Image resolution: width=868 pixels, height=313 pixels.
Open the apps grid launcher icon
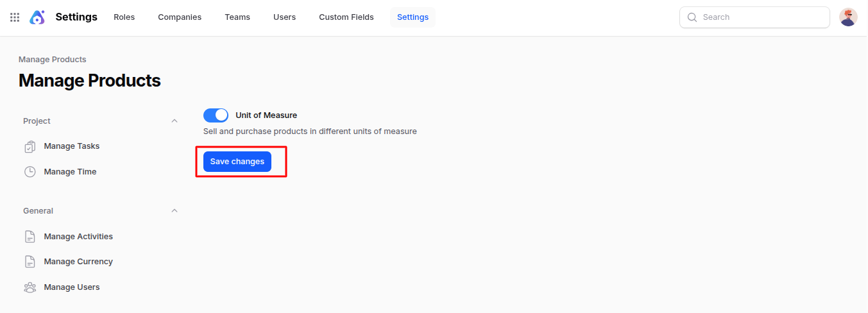(15, 17)
